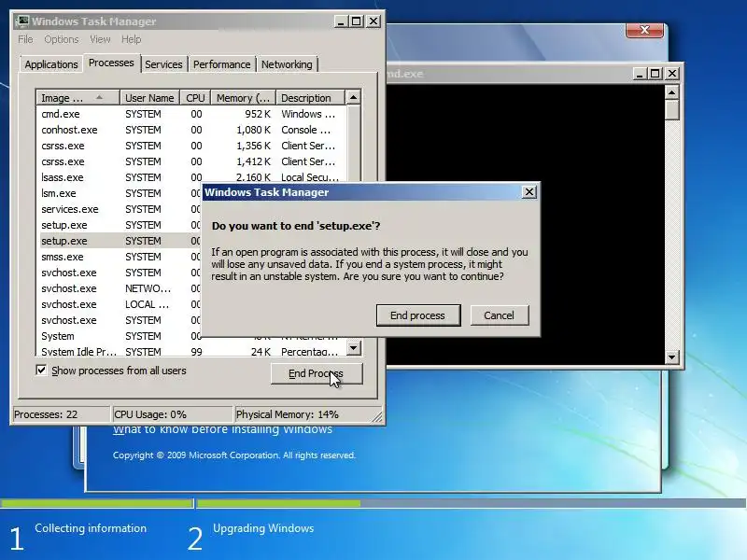Image resolution: width=747 pixels, height=560 pixels.
Task: Sort by User Name column
Action: point(149,98)
